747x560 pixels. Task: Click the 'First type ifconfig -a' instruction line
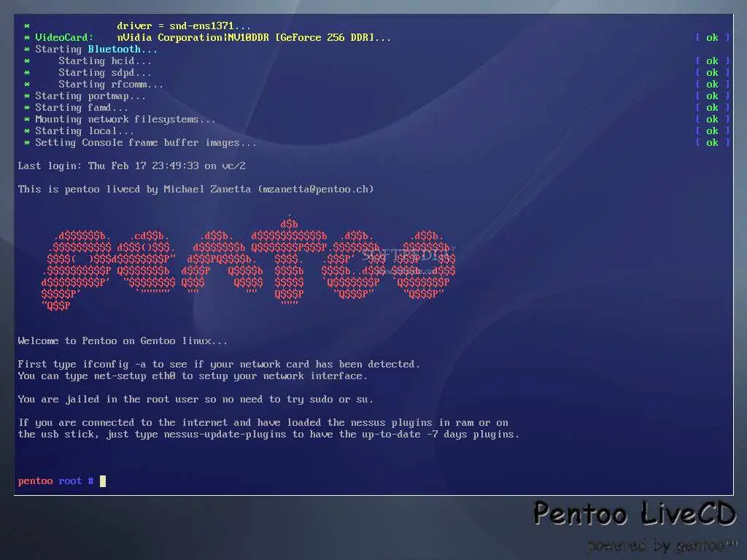click(219, 364)
